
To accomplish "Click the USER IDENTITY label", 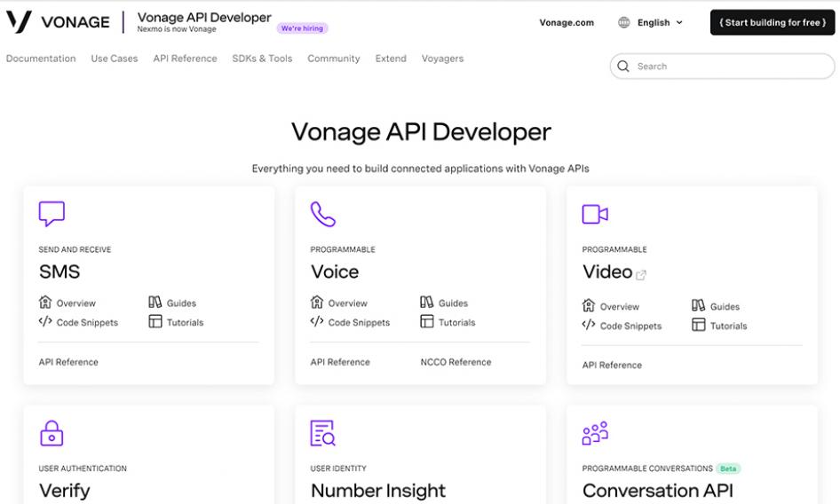I will point(338,469).
